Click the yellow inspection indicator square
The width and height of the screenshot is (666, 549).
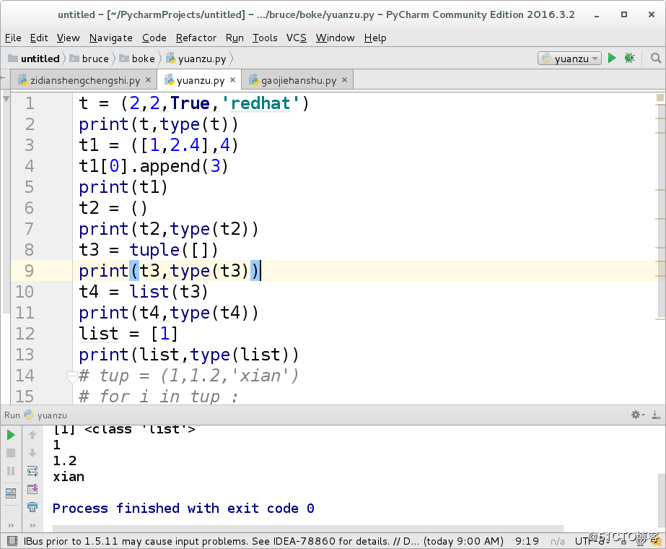660,98
